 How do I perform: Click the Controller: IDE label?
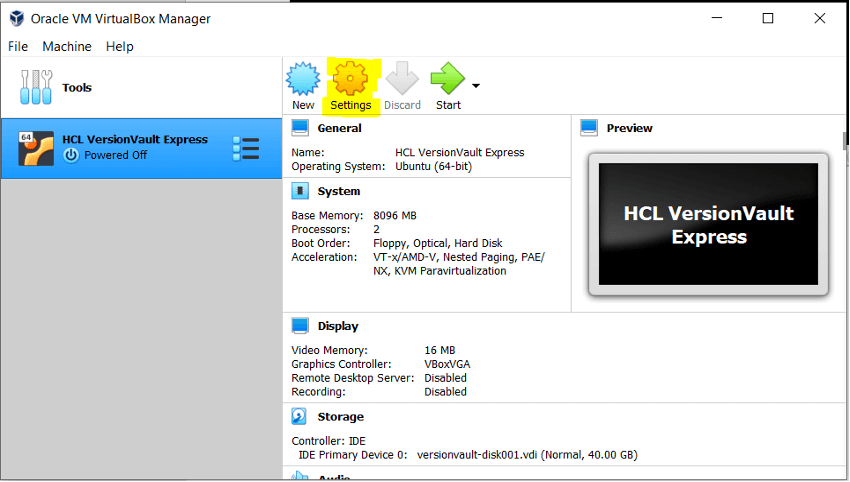[x=329, y=441]
